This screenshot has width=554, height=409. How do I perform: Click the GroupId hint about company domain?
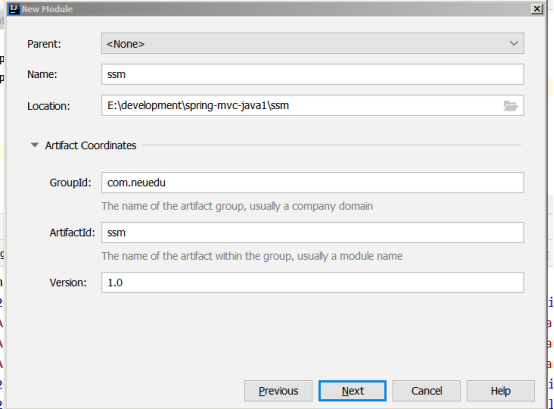click(237, 206)
